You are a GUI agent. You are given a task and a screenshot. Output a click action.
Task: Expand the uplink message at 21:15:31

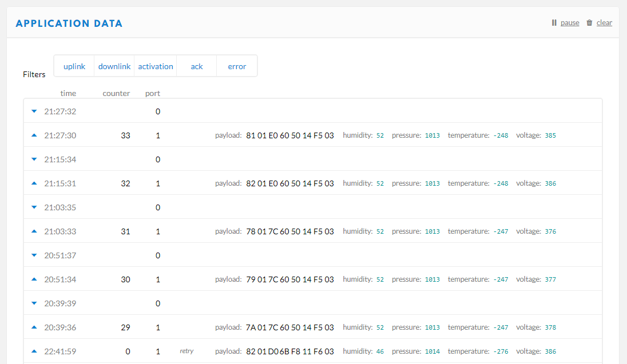click(34, 183)
